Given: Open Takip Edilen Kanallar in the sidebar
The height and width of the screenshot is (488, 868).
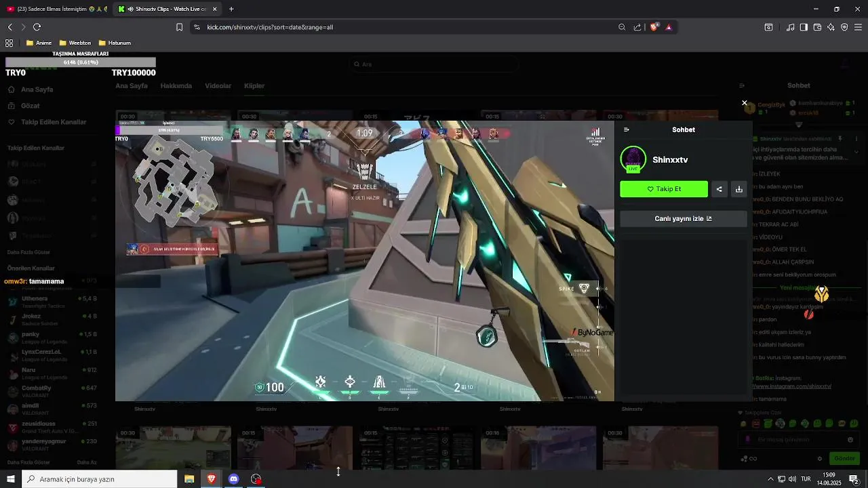Looking at the screenshot, I should tap(47, 122).
